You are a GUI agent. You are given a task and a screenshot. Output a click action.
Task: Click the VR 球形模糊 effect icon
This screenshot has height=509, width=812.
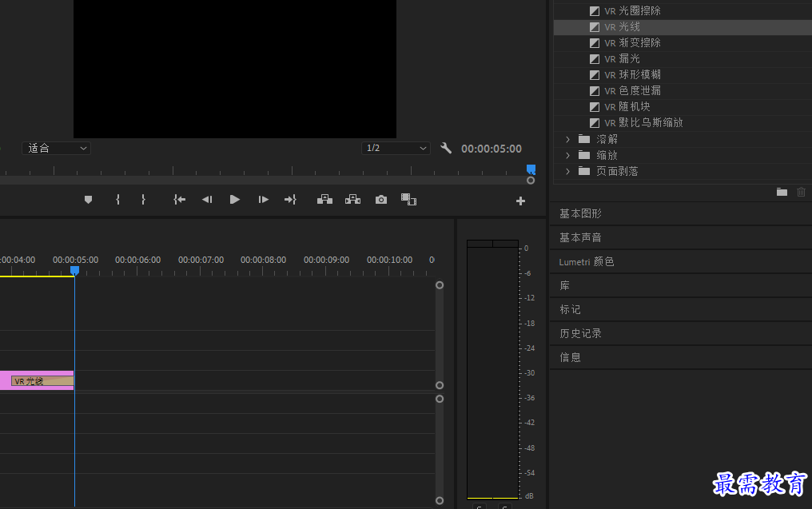(x=595, y=75)
